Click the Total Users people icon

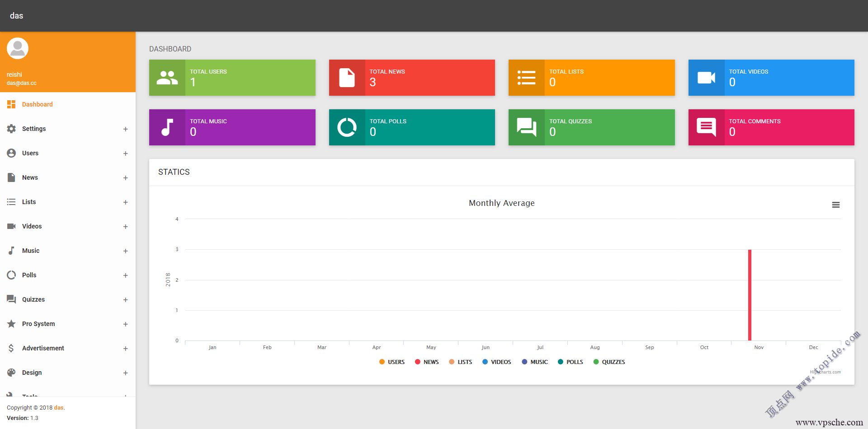167,78
